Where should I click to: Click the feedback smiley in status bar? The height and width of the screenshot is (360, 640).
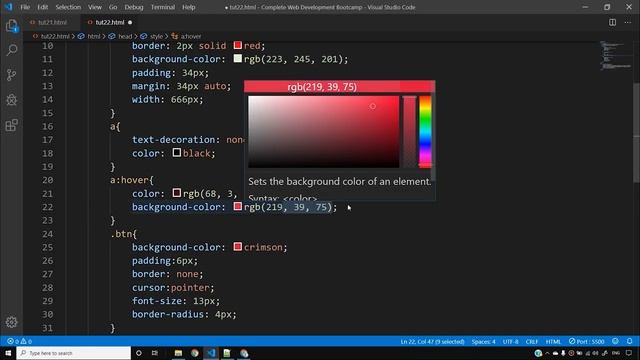click(615, 341)
